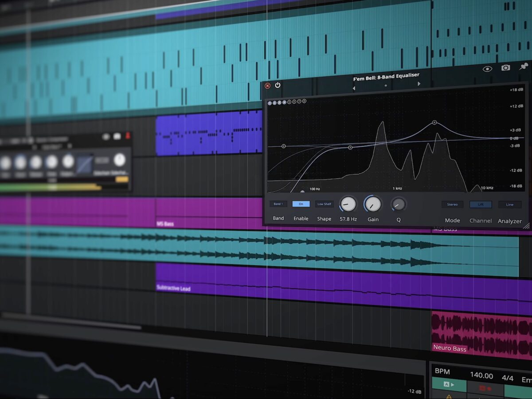
Task: Click the camera snapshot icon
Action: tap(505, 68)
